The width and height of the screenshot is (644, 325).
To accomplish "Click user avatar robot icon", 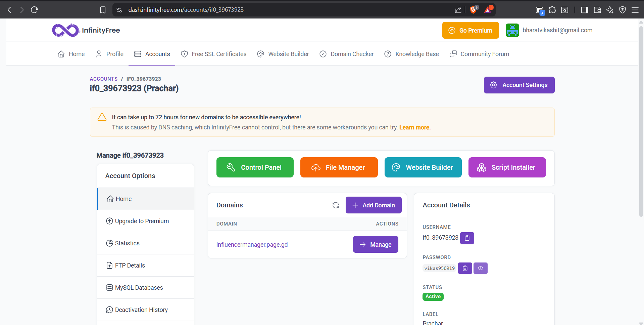I will click(512, 30).
